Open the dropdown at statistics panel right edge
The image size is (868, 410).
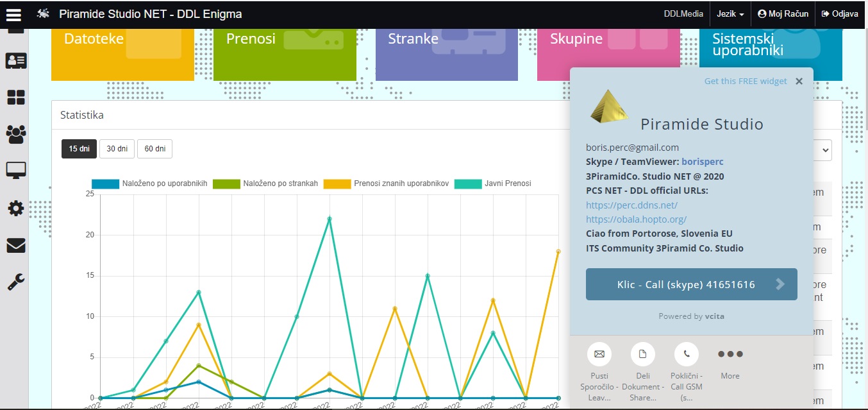(822, 150)
